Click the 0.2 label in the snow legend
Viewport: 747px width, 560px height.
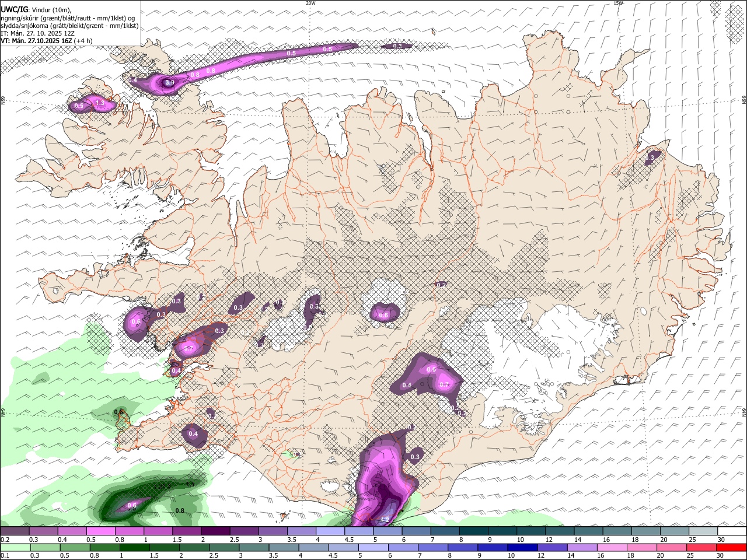(x=5, y=540)
